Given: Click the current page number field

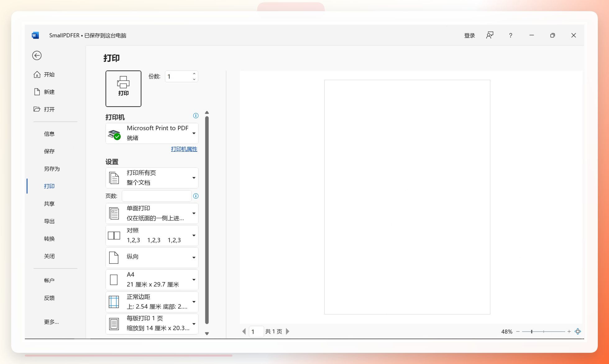Looking at the screenshot, I should tap(256, 332).
